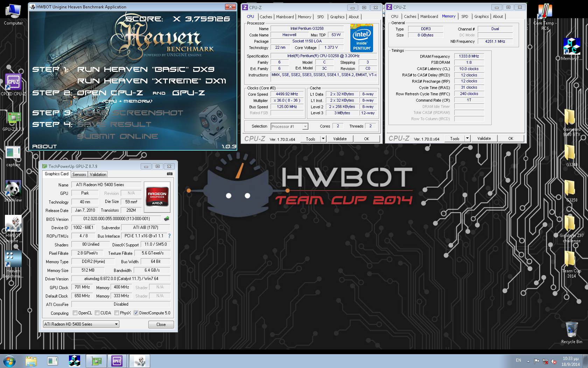This screenshot has height=368, width=588.
Task: Open Tools dropdown arrow in Memory CPU-Z
Action: click(467, 138)
